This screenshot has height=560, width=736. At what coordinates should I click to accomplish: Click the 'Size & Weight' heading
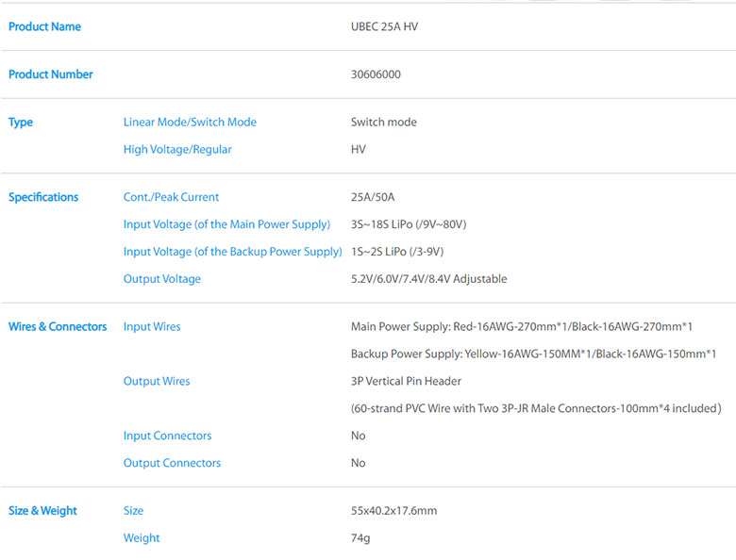[x=42, y=511]
